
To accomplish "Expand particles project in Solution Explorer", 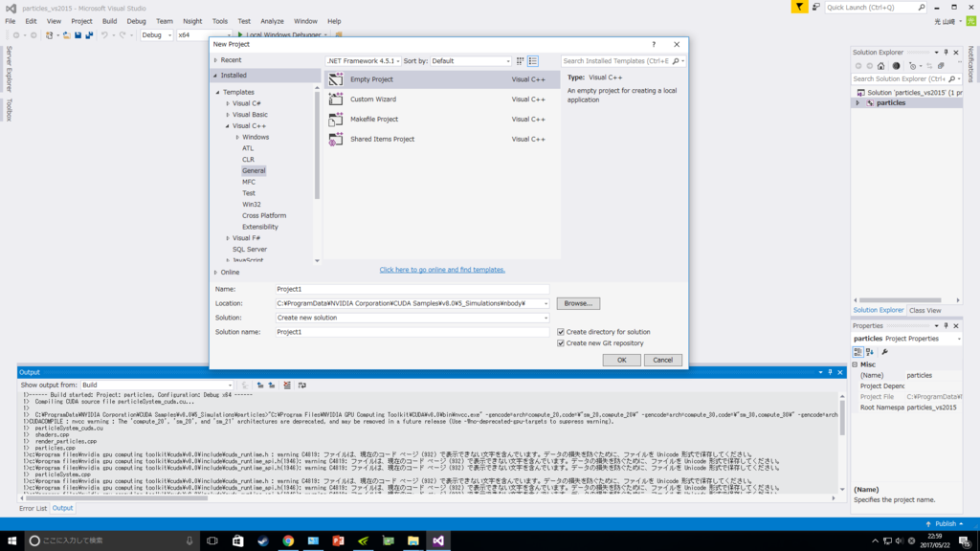I will point(857,103).
